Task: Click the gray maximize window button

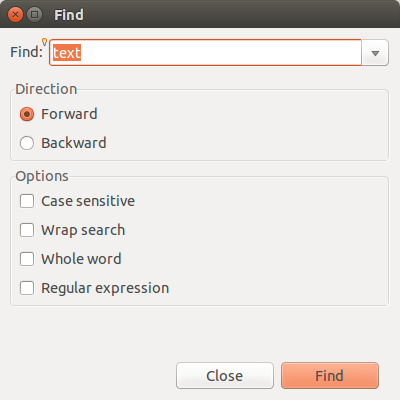Action: [x=34, y=15]
